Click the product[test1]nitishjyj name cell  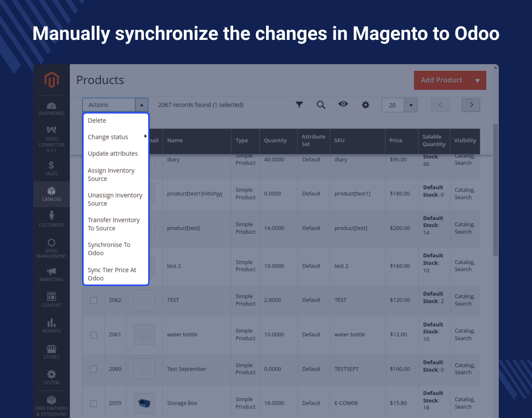(x=194, y=194)
